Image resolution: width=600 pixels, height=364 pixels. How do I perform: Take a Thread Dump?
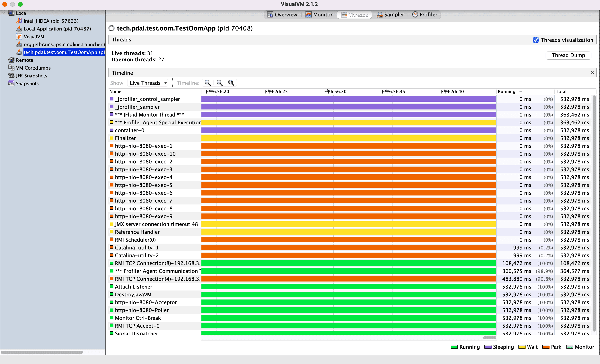tap(568, 55)
